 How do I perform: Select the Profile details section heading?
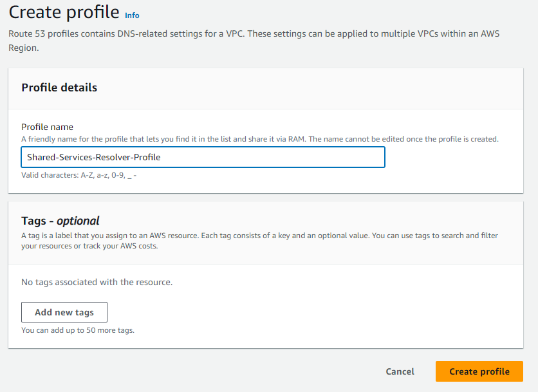point(59,88)
